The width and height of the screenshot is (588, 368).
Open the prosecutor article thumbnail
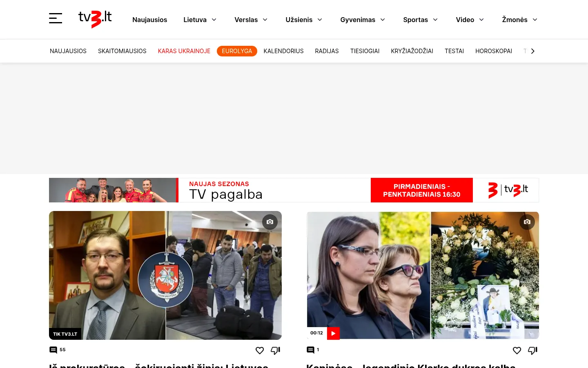point(165,275)
